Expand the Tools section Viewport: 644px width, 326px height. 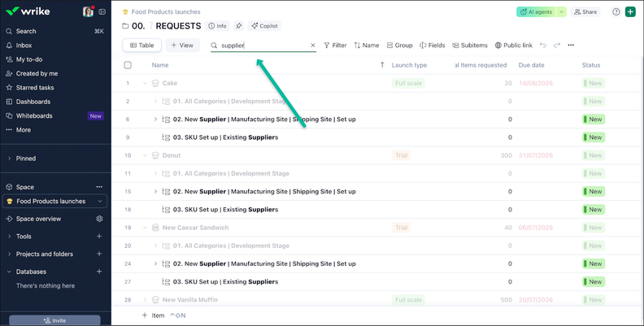(x=9, y=237)
